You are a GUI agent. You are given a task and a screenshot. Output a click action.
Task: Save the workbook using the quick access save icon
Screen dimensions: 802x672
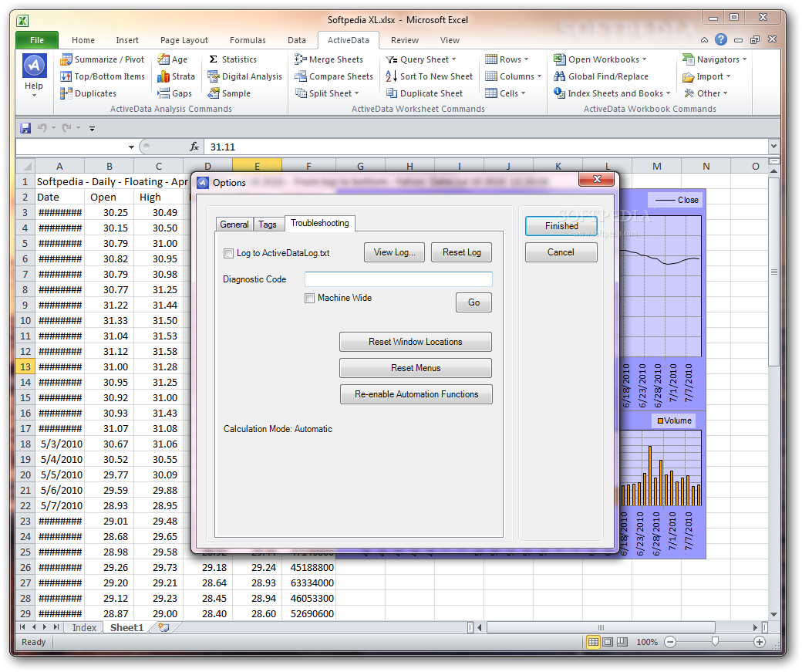[25, 128]
